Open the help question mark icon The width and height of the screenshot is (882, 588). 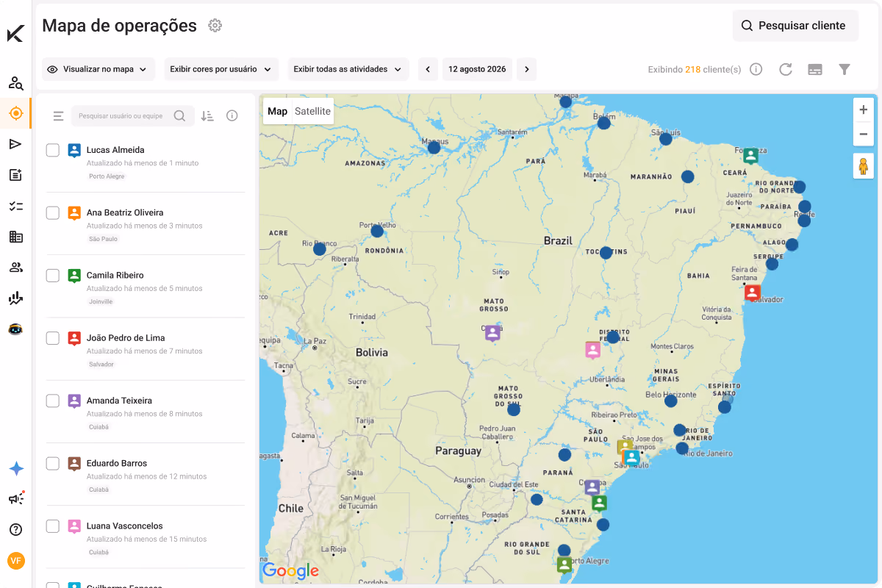[x=15, y=530]
